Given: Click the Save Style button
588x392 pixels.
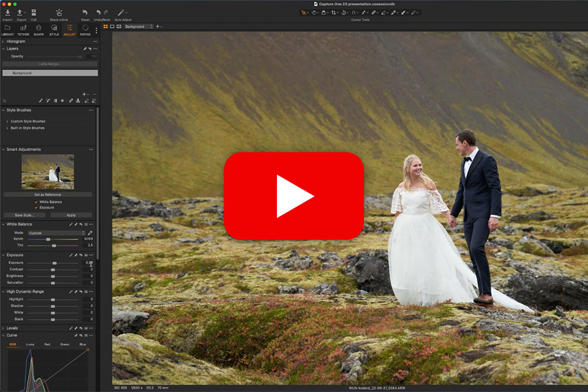Looking at the screenshot, I should pos(24,215).
